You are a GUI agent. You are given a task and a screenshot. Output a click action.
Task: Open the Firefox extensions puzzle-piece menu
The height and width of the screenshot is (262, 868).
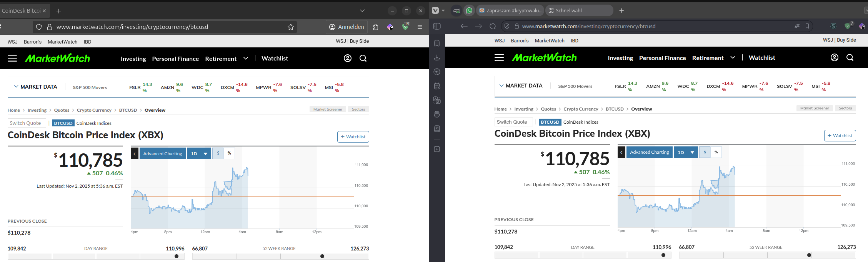[x=375, y=27]
